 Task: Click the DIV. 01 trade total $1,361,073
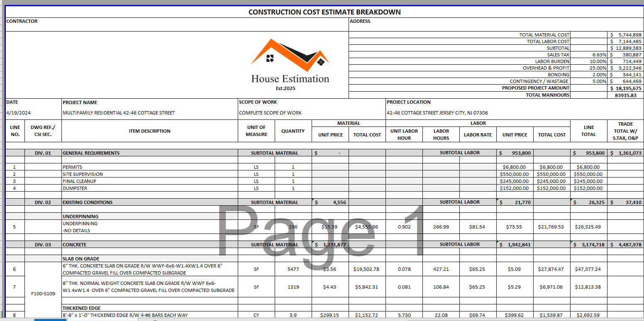tap(625, 153)
